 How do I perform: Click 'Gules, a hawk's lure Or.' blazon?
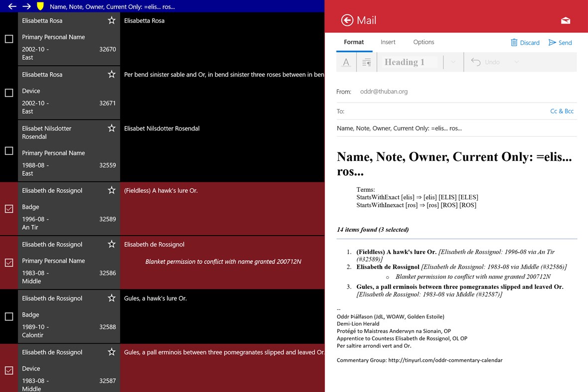(155, 298)
